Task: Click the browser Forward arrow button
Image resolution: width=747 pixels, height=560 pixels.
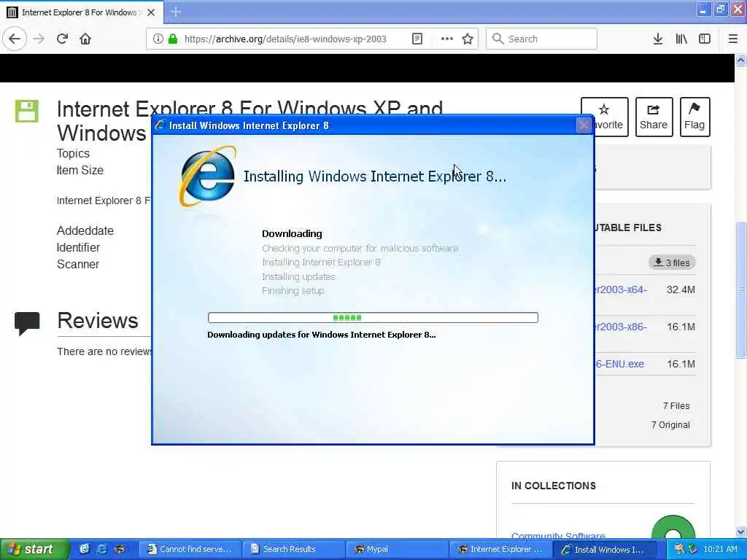Action: pyautogui.click(x=39, y=39)
